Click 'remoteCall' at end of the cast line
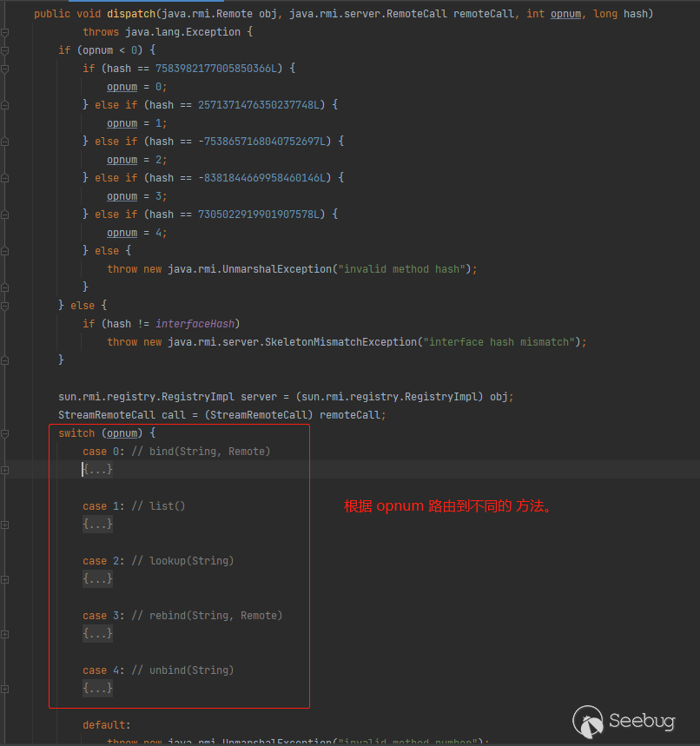The width and height of the screenshot is (700, 746). pyautogui.click(x=350, y=415)
